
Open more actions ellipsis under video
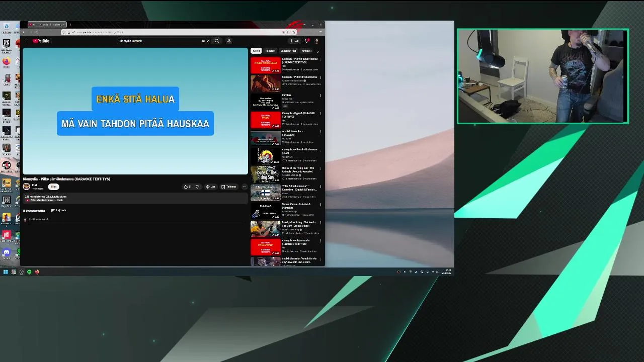pyautogui.click(x=245, y=187)
